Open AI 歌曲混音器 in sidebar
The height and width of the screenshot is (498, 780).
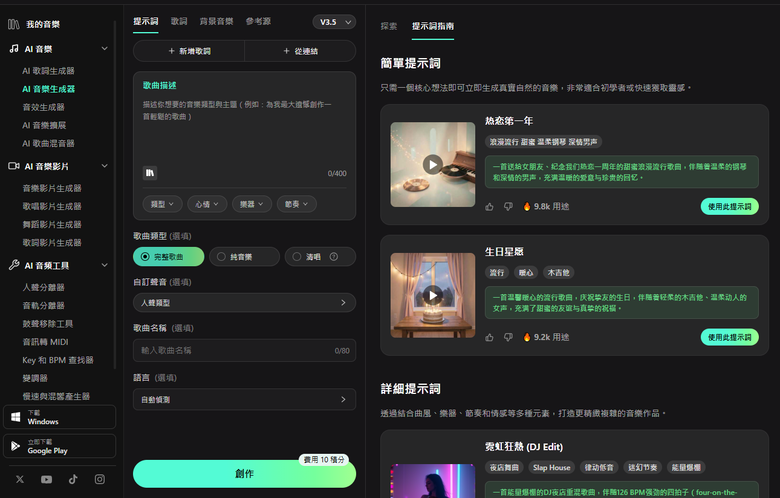[x=48, y=143]
